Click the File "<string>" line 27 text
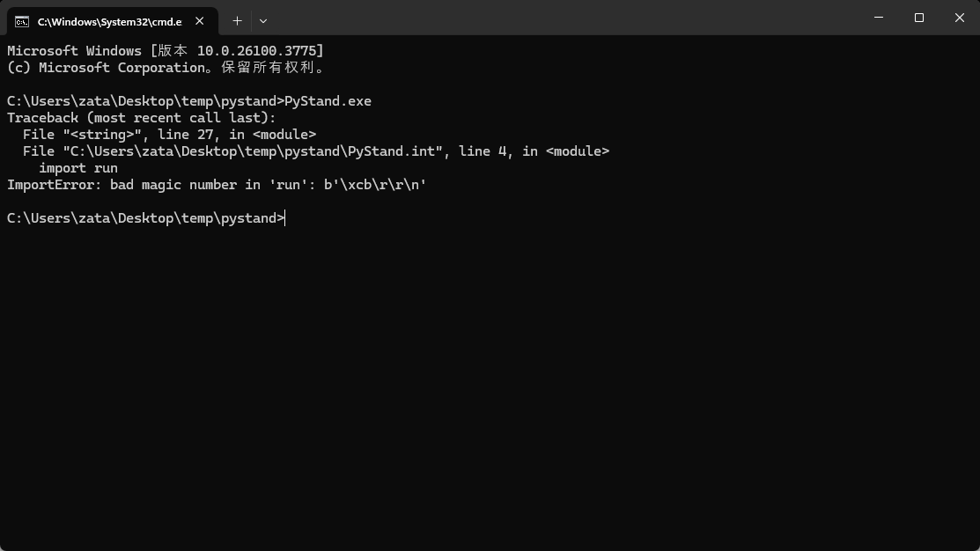This screenshot has width=980, height=551. pos(169,135)
